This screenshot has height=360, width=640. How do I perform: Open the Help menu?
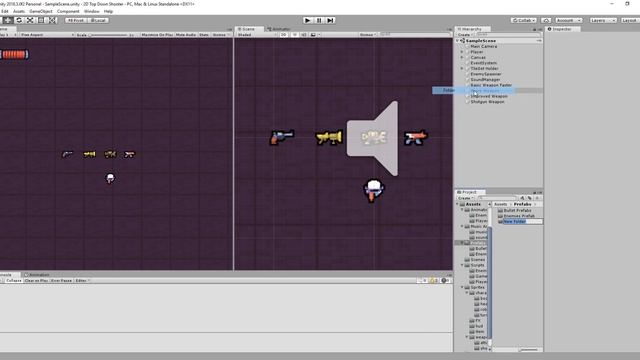click(x=108, y=11)
